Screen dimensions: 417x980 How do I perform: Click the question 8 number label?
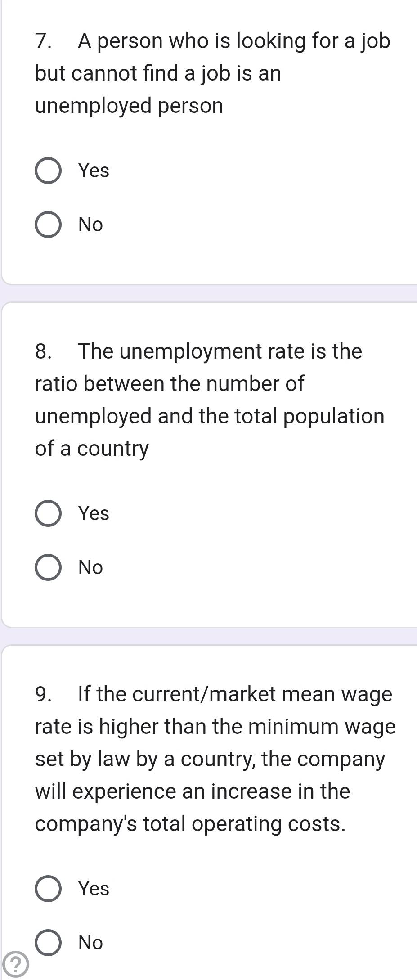pos(43,351)
